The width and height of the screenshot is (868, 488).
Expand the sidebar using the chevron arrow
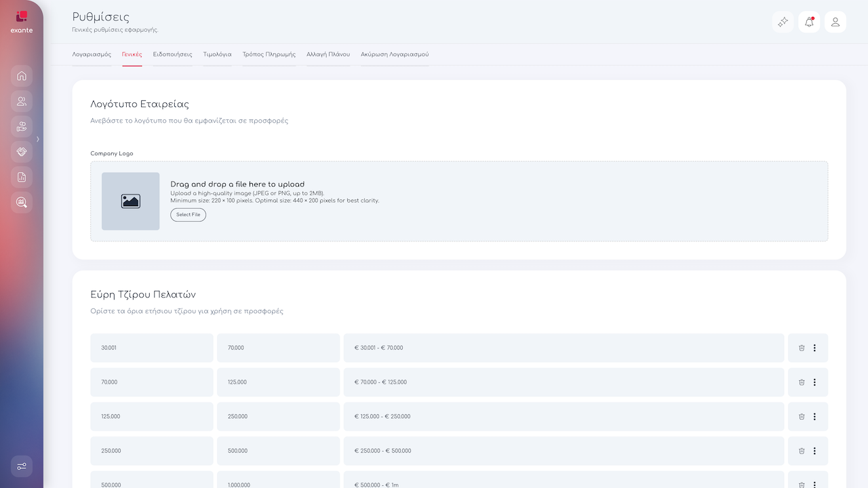pos(38,139)
